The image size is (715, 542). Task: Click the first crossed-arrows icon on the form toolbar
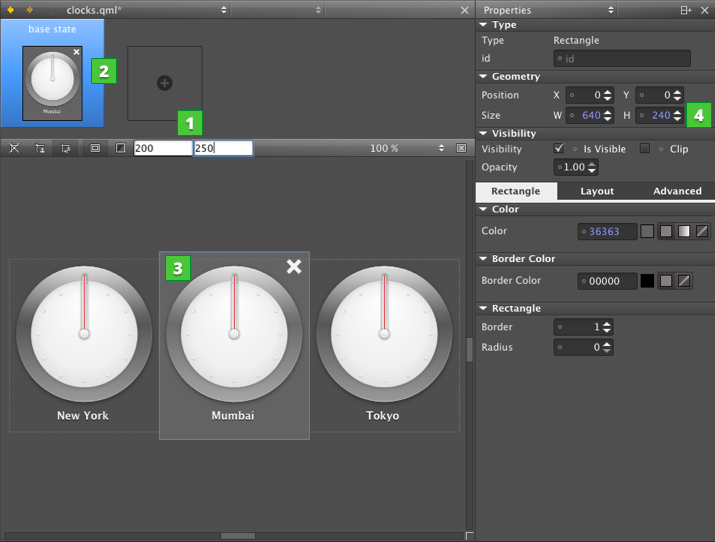[x=15, y=148]
